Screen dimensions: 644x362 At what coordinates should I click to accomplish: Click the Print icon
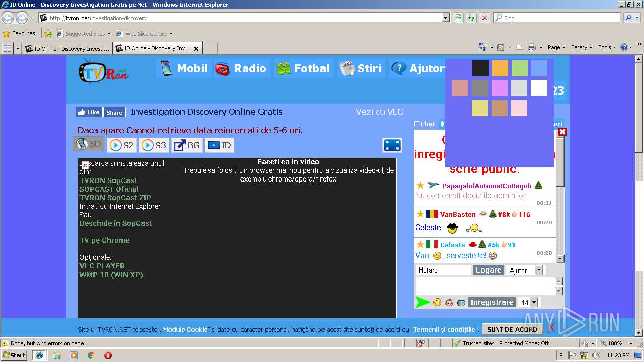point(532,47)
